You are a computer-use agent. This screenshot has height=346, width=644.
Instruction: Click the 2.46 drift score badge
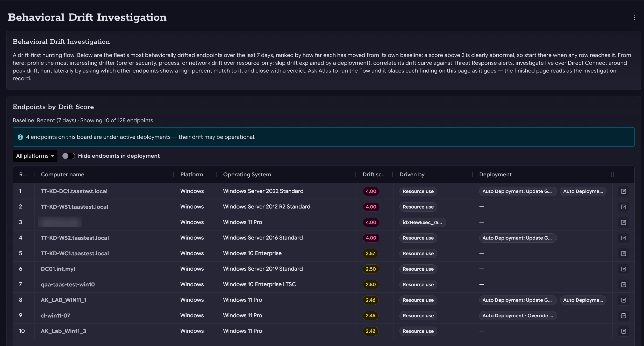pyautogui.click(x=371, y=300)
